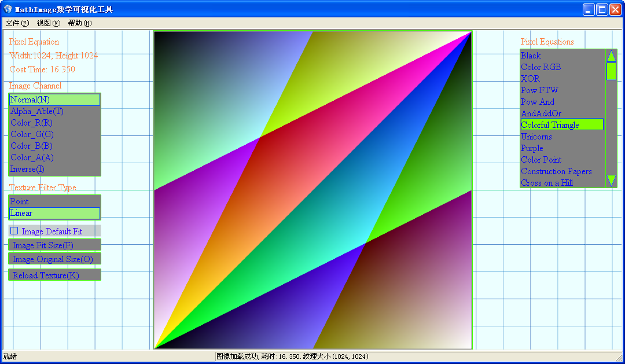Close the MathImage window
The width and height of the screenshot is (625, 364).
[x=615, y=10]
